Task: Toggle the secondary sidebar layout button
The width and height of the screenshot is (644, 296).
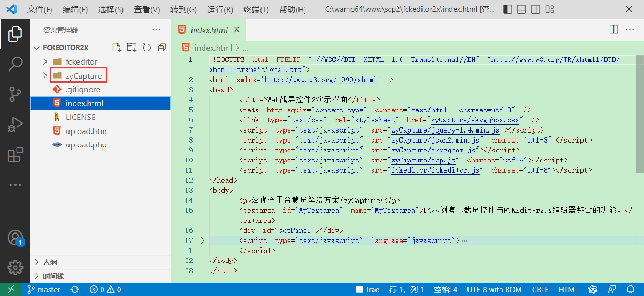Action: tap(535, 9)
